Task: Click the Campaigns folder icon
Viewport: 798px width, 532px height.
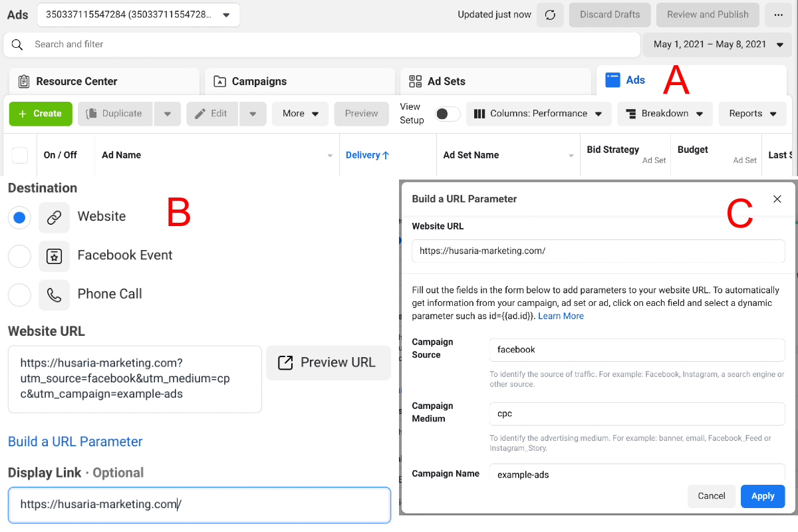Action: point(219,81)
